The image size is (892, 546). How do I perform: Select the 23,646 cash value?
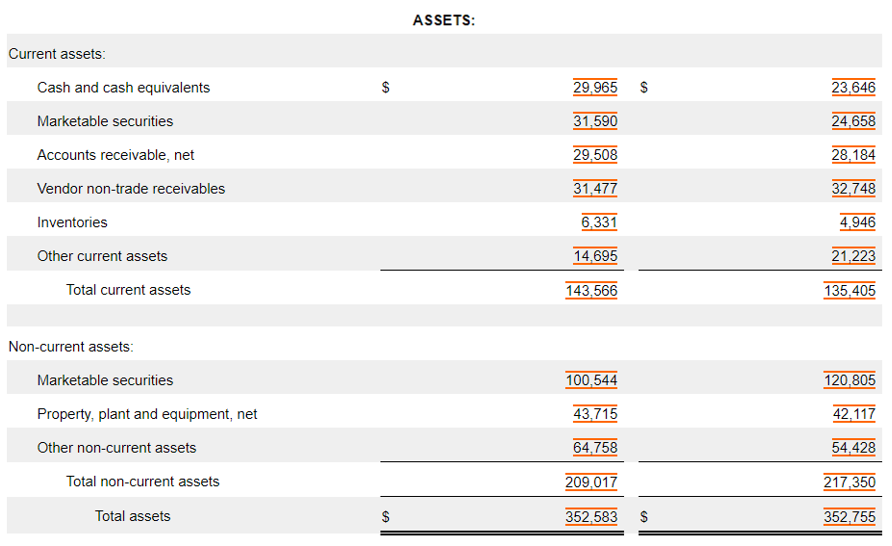coord(853,87)
